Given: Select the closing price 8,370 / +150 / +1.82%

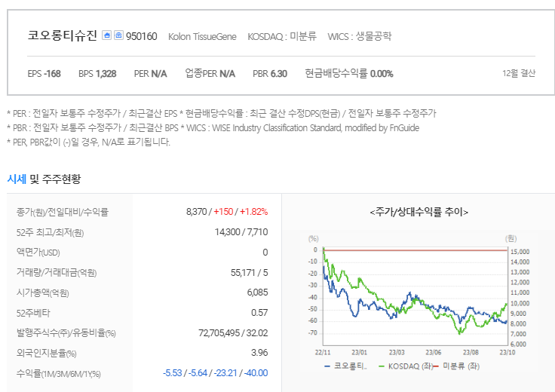Looking at the screenshot, I should point(227,212).
